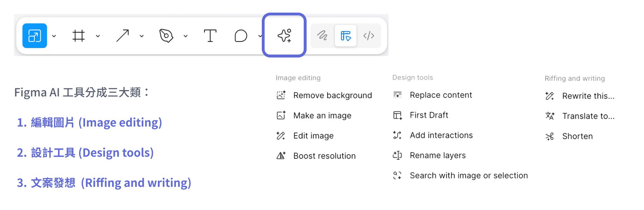The height and width of the screenshot is (210, 644).
Task: Expand the arrow line tool dropdown
Action: (142, 36)
